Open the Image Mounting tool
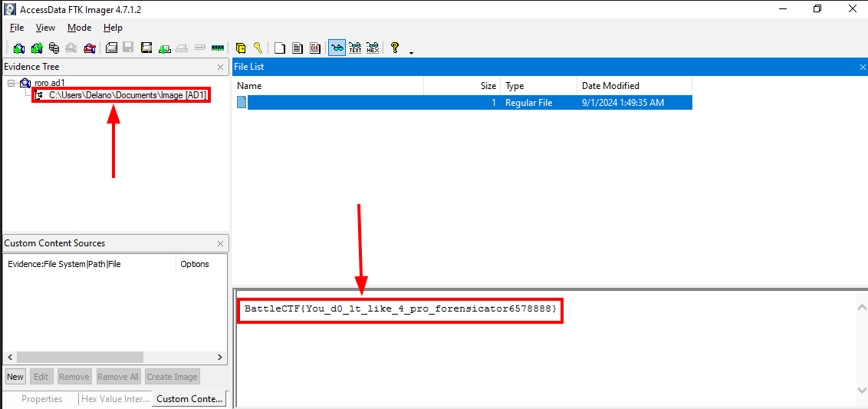 pos(54,48)
